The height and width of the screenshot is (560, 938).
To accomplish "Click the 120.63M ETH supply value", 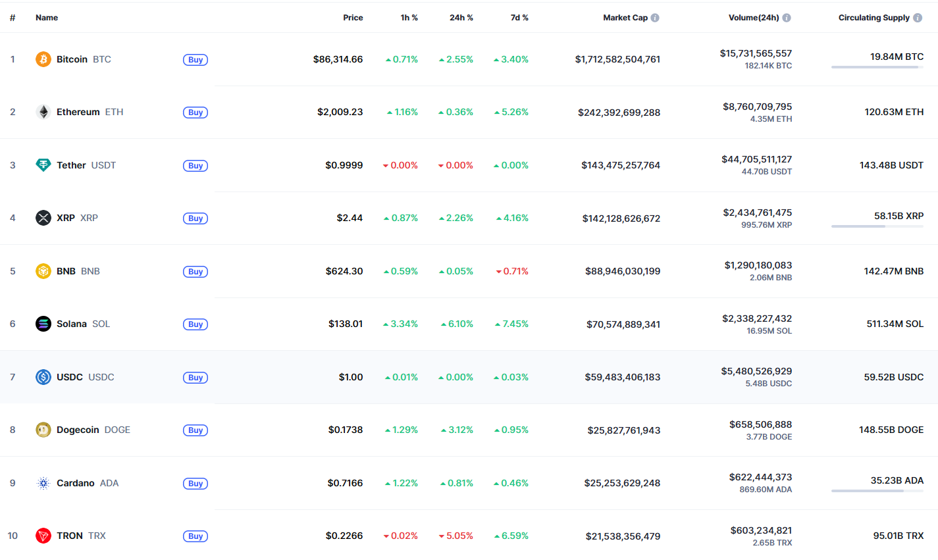I will (894, 112).
